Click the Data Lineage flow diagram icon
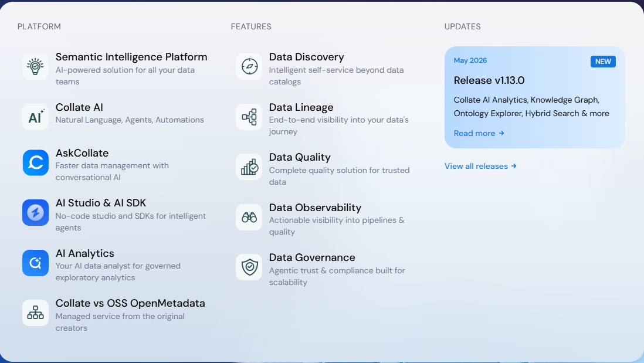The height and width of the screenshot is (363, 644). pos(249,117)
